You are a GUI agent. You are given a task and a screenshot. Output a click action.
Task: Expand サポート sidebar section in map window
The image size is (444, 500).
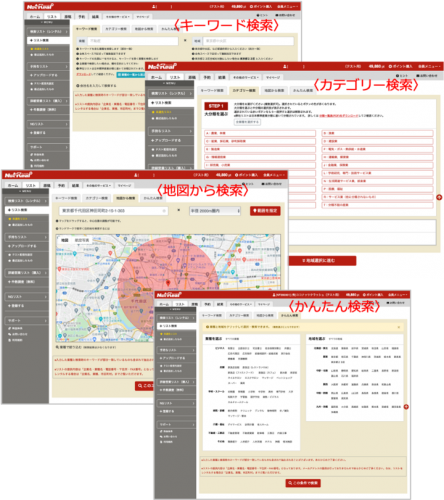coord(26,320)
